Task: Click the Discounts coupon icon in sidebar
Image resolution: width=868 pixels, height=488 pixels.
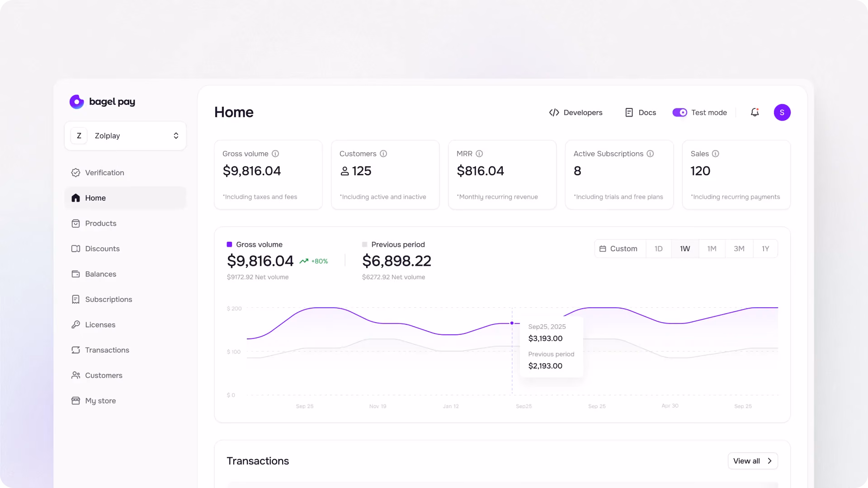Action: (x=75, y=249)
